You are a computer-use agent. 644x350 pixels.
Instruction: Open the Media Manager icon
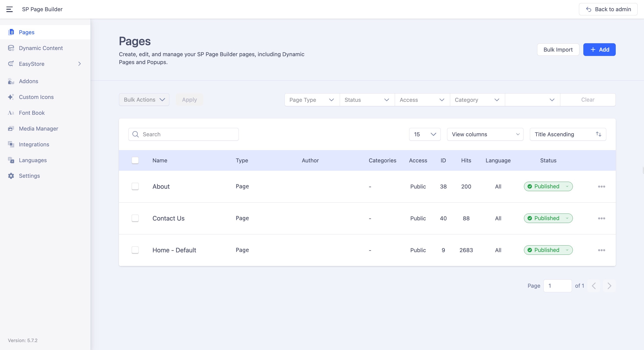pos(11,129)
